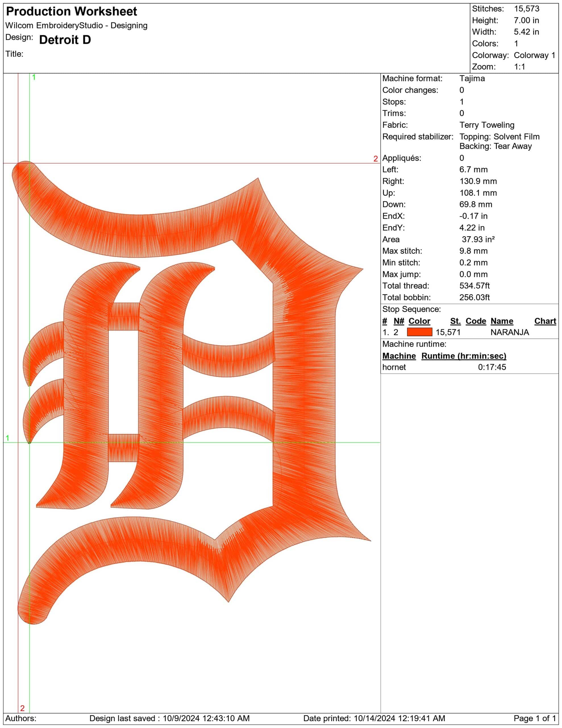Select the thread name 'NARANJA'
The height and width of the screenshot is (728, 562).
510,333
